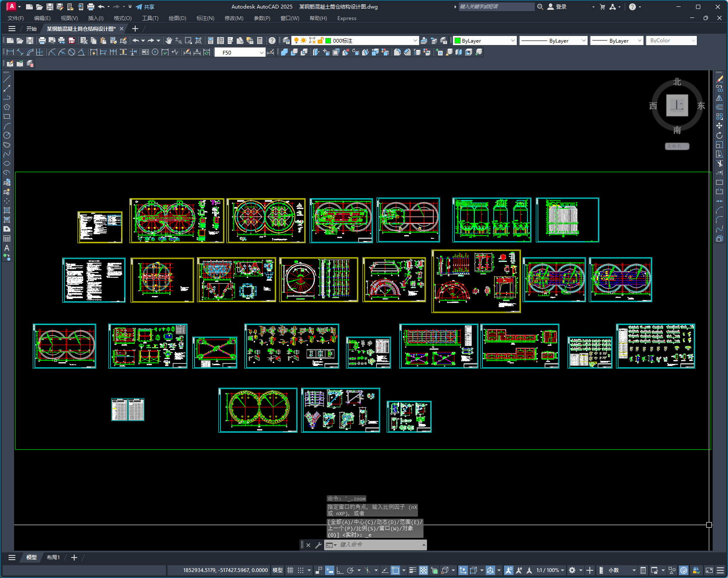Toggle snap mode in status bar
Image resolution: width=728 pixels, height=578 pixels.
[301, 570]
